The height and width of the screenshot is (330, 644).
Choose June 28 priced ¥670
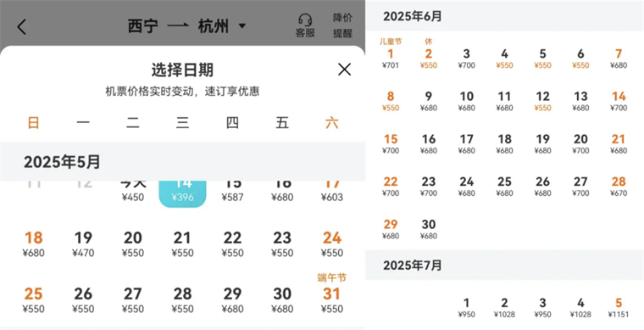[619, 187]
